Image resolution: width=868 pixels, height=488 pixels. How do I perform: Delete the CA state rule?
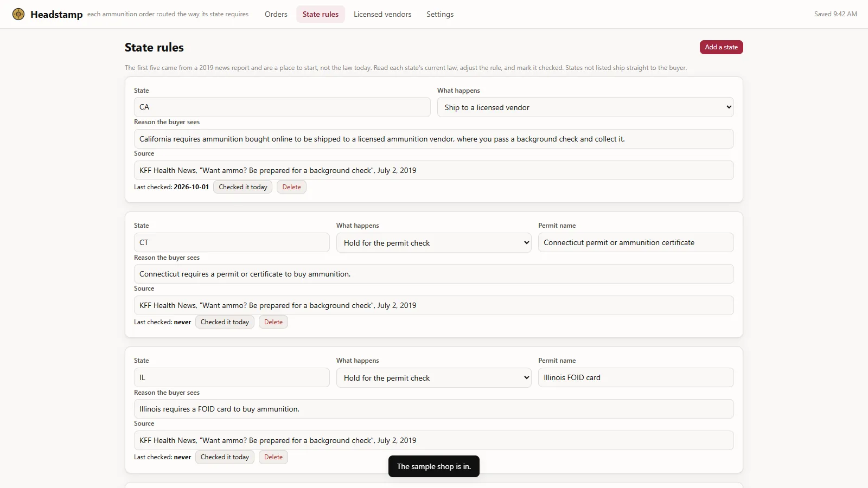(292, 187)
